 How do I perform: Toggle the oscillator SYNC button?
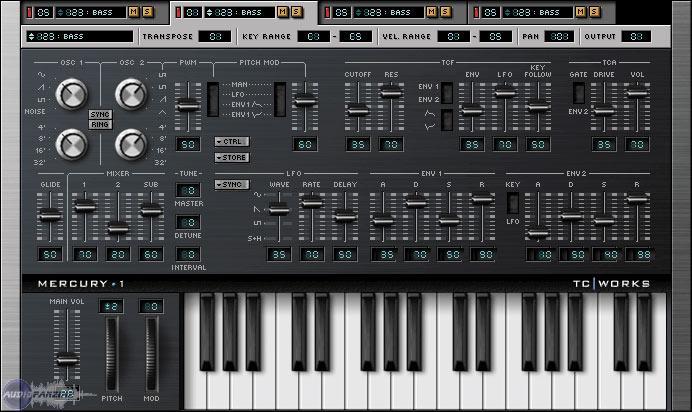(100, 115)
